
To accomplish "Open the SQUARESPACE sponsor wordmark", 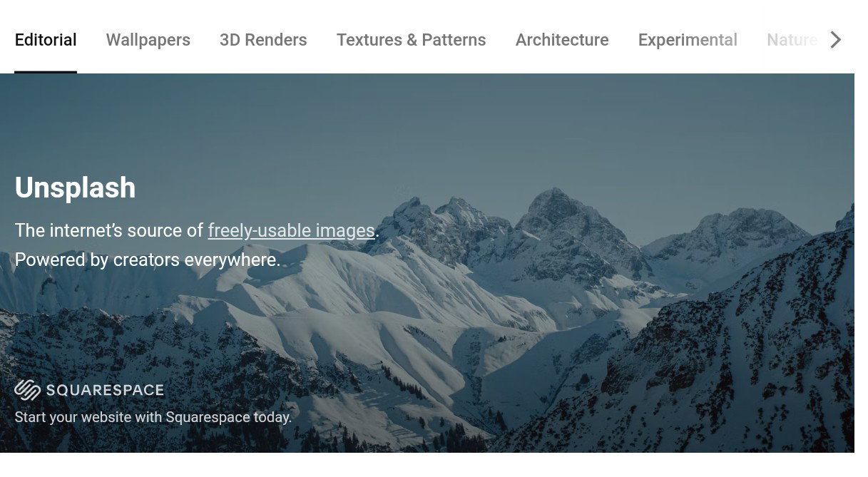I will (x=105, y=390).
